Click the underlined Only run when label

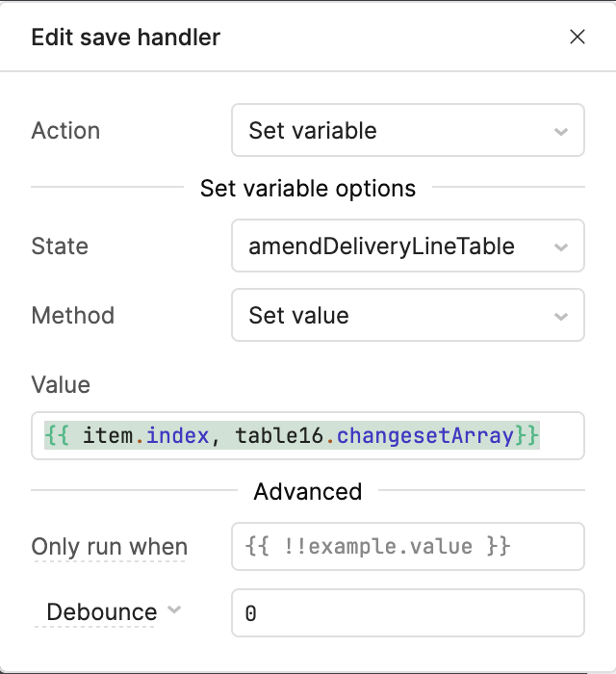coord(109,547)
